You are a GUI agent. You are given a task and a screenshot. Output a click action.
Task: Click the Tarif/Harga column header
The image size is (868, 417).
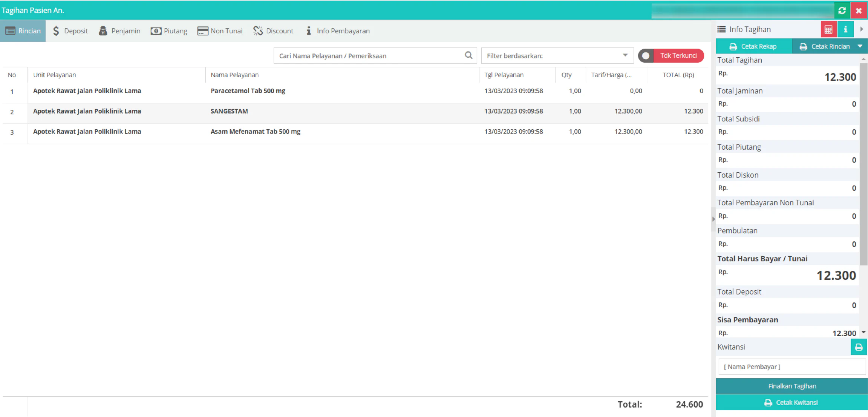point(616,75)
